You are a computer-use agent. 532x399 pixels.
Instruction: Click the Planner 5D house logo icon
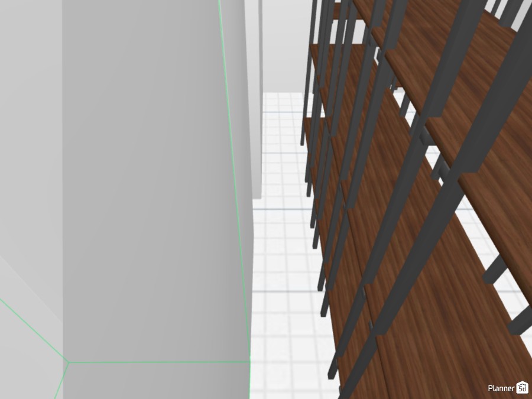[x=521, y=389]
